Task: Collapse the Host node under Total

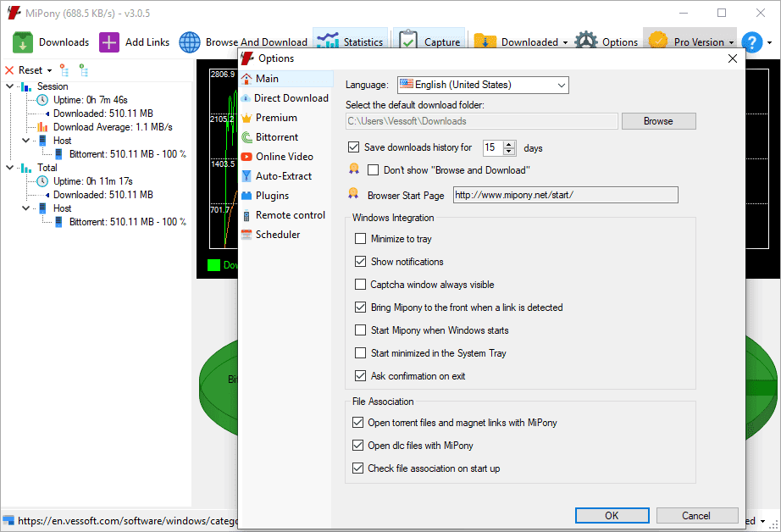Action: click(x=26, y=208)
